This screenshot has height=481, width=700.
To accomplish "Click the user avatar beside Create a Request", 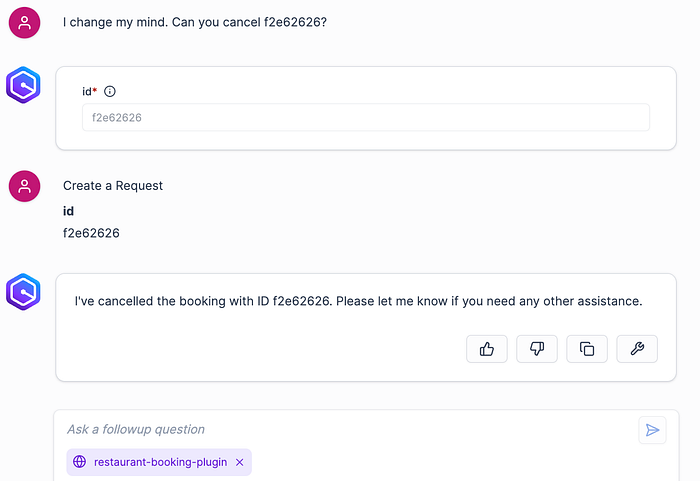I will click(x=25, y=186).
